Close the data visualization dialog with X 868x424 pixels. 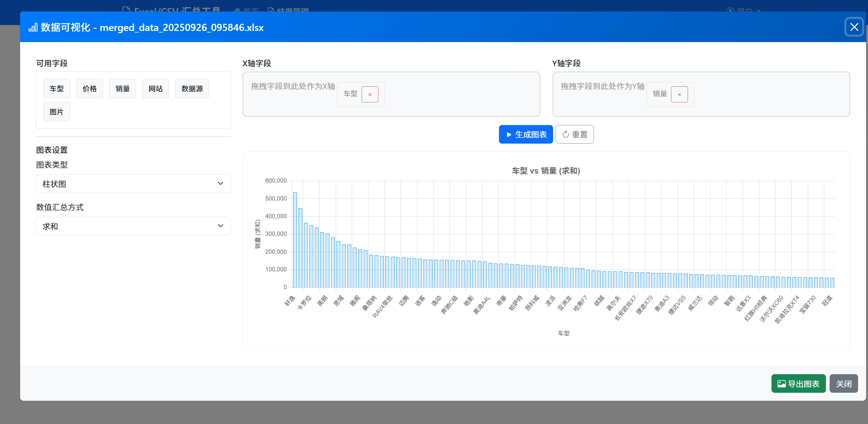854,27
